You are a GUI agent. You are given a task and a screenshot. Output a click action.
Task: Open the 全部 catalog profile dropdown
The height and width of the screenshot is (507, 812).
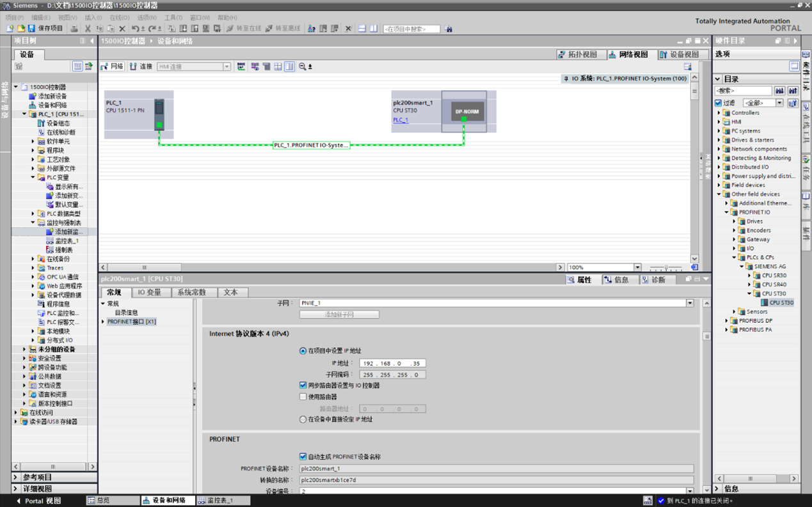pyautogui.click(x=779, y=103)
